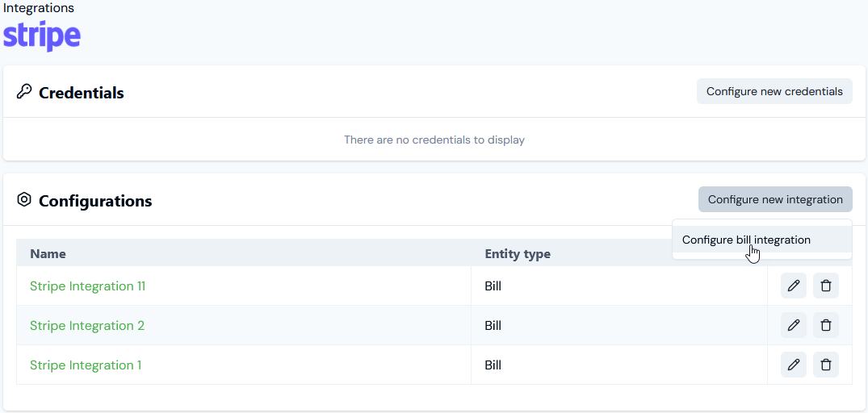
Task: Choose Configure bill integration menu entry
Action: click(x=761, y=240)
